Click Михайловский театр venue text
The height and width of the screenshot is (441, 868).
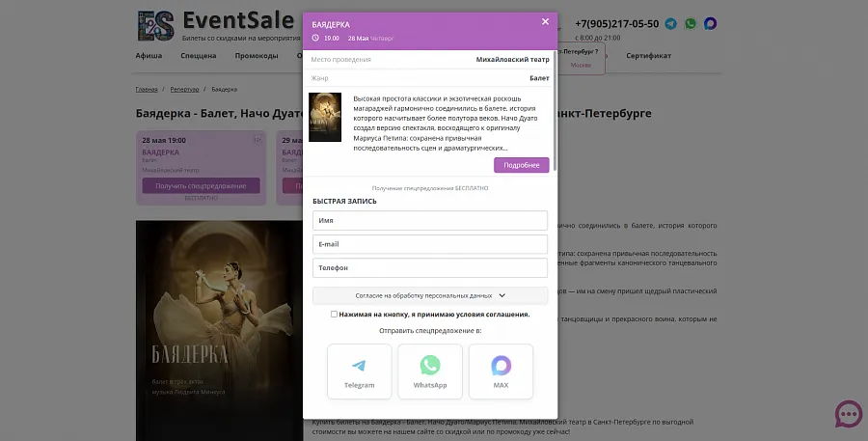click(513, 59)
